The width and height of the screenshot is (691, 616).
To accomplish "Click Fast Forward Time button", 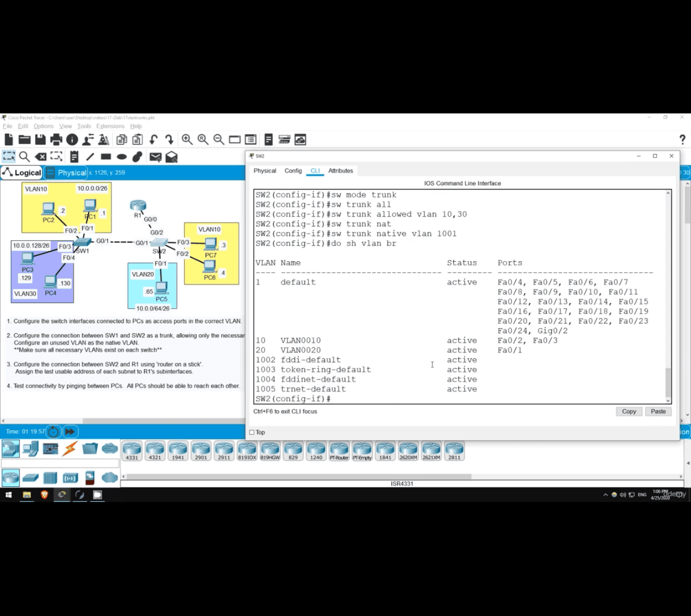I will click(70, 432).
